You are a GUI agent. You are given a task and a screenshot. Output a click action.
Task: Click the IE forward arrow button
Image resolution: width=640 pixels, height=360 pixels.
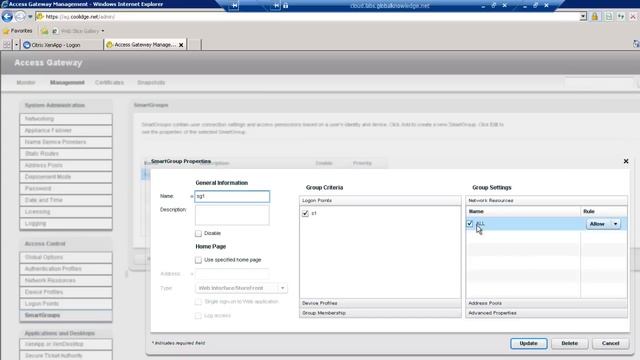[x=20, y=17]
